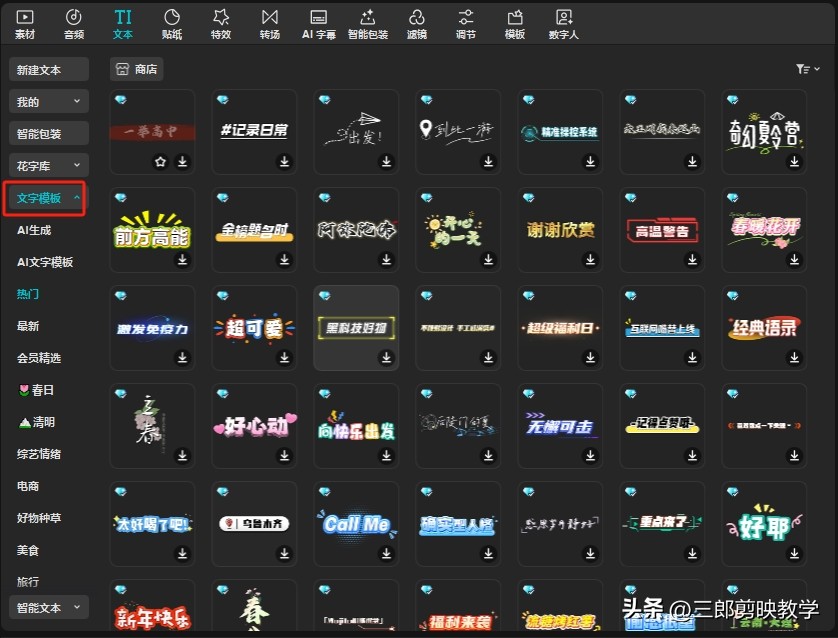Viewport: 838px width, 638px height.
Task: Select the 清明 category
Action: [36, 422]
